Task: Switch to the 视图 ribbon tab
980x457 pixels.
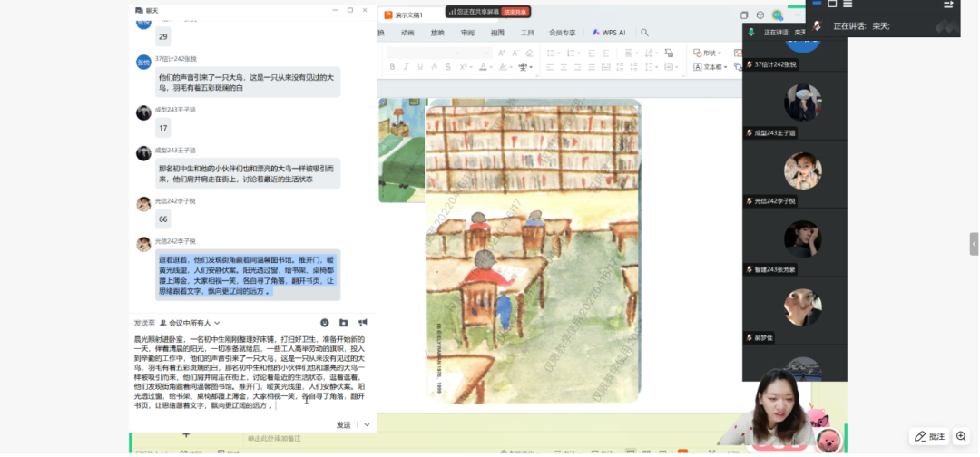Action: click(x=497, y=33)
